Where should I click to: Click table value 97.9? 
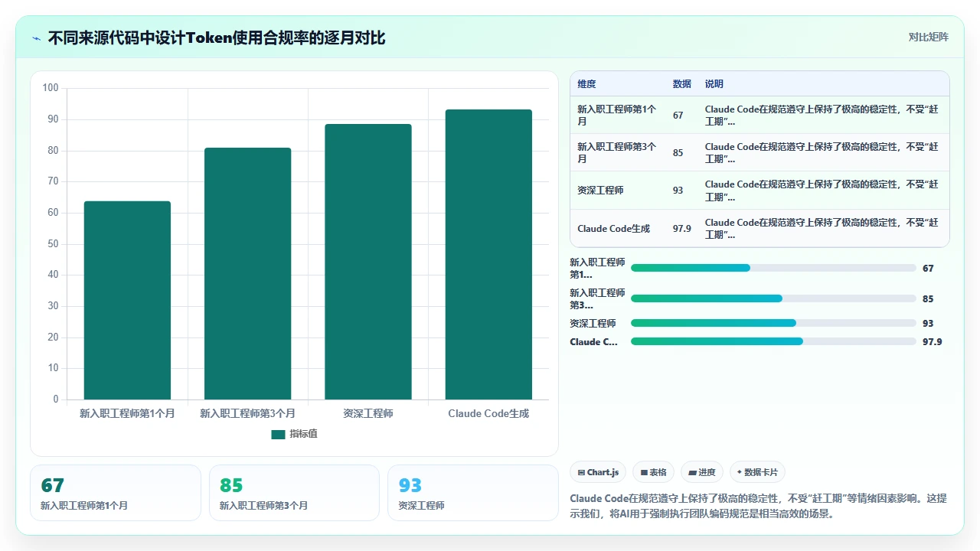point(681,228)
